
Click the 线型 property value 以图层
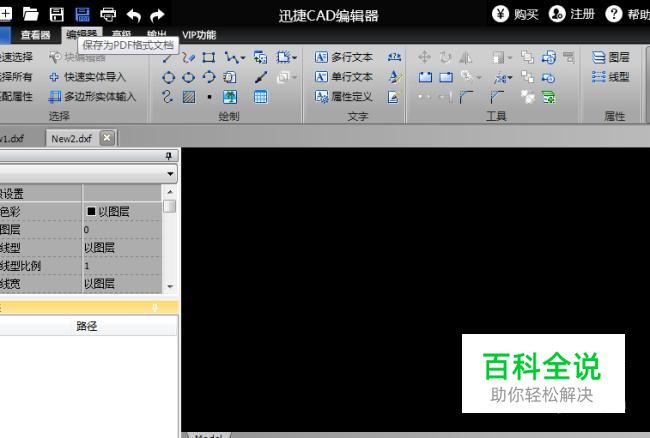[x=122, y=248]
